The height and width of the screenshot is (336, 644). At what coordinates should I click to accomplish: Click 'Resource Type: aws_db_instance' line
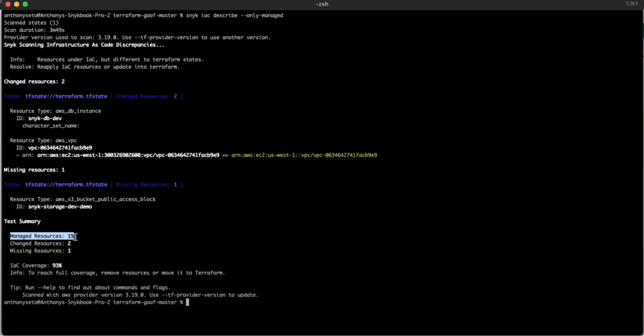pyautogui.click(x=55, y=111)
